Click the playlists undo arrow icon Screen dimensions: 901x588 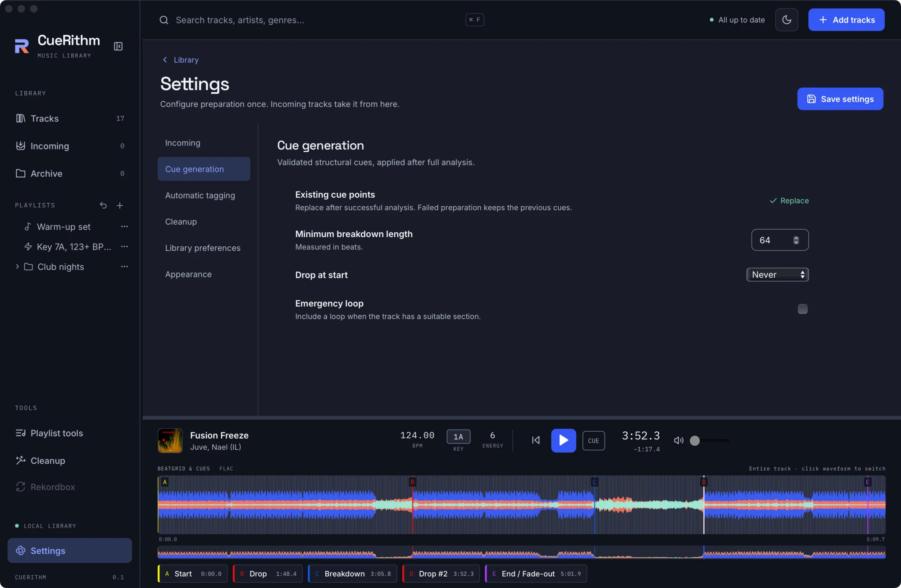click(103, 205)
